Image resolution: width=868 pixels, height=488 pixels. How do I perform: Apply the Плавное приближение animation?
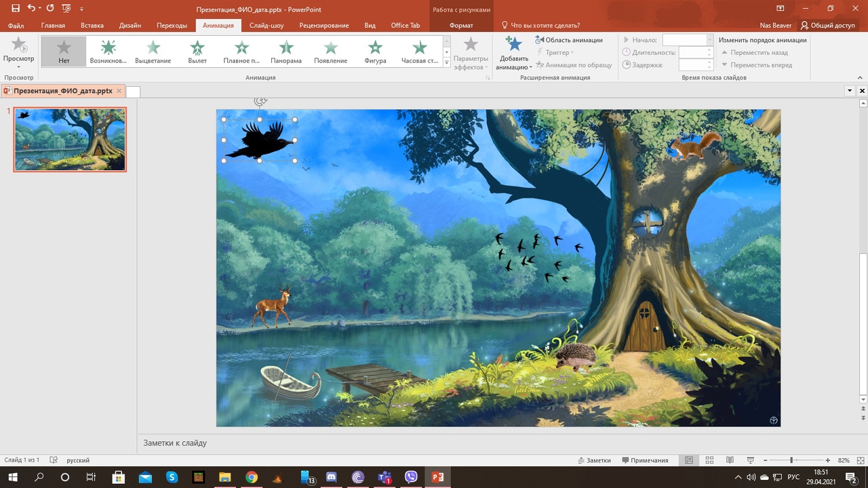pyautogui.click(x=241, y=51)
